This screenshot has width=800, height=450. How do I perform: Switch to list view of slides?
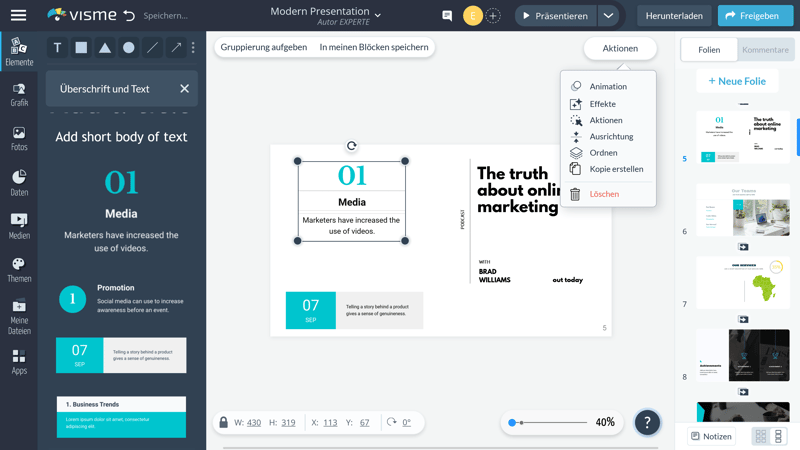pos(779,436)
